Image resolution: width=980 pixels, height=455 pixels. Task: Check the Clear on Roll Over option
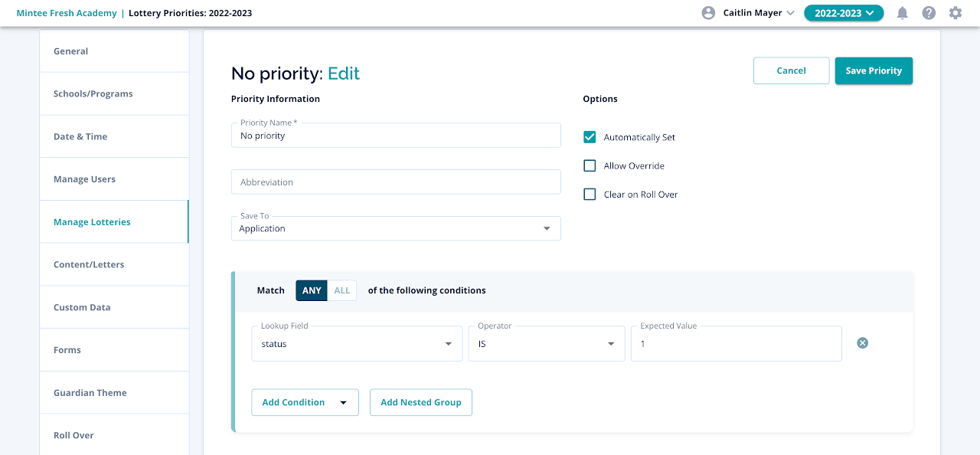pos(590,195)
